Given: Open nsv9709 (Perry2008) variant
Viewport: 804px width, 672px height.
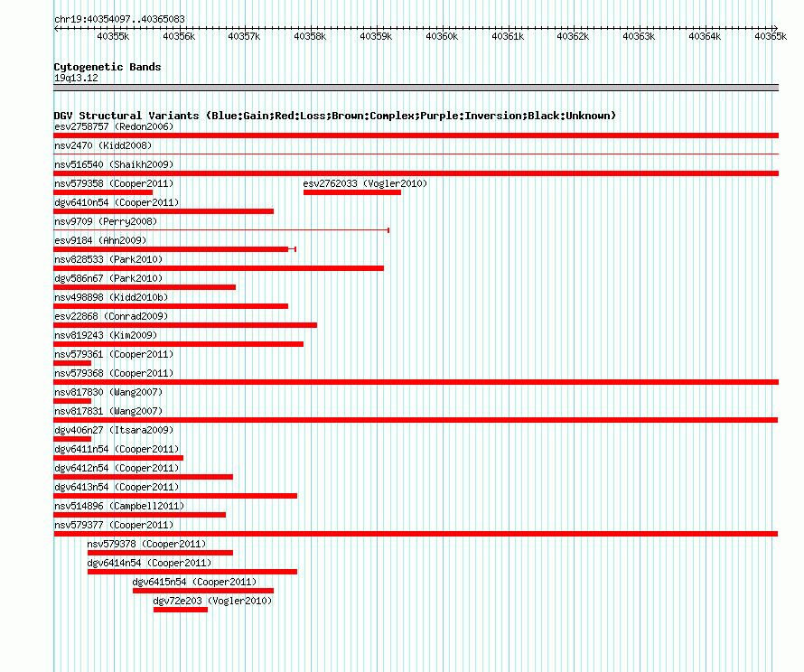Looking at the screenshot, I should point(106,221).
